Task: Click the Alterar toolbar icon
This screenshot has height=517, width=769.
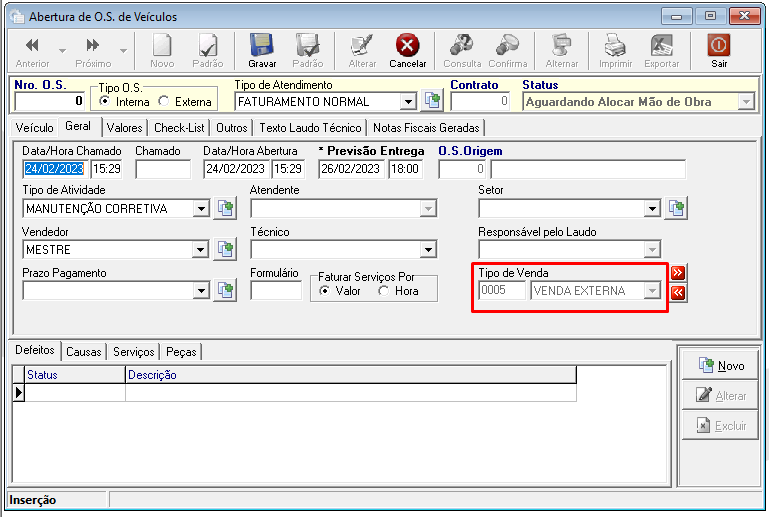Action: 362,51
